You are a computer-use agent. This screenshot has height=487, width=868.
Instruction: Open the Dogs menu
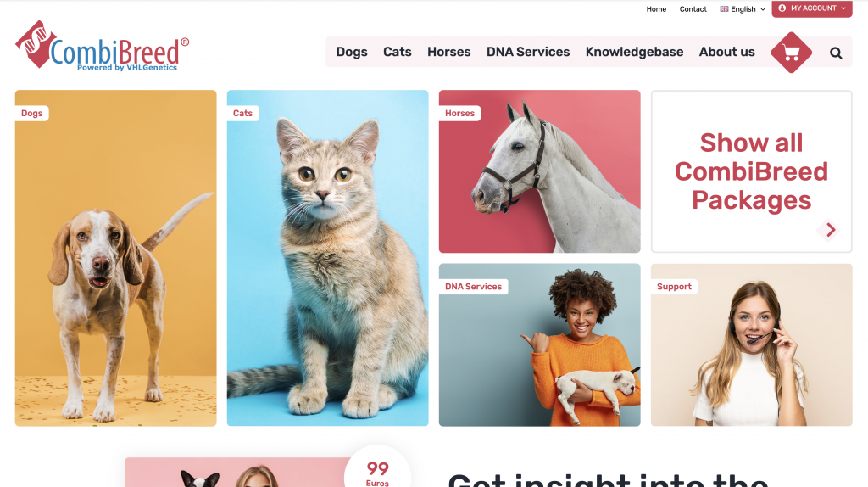pyautogui.click(x=352, y=52)
